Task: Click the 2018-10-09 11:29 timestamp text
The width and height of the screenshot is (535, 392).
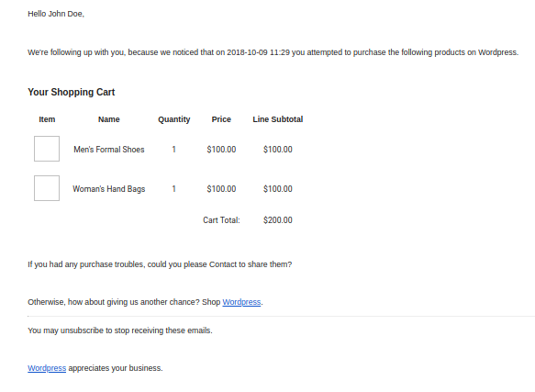Action: (258, 52)
